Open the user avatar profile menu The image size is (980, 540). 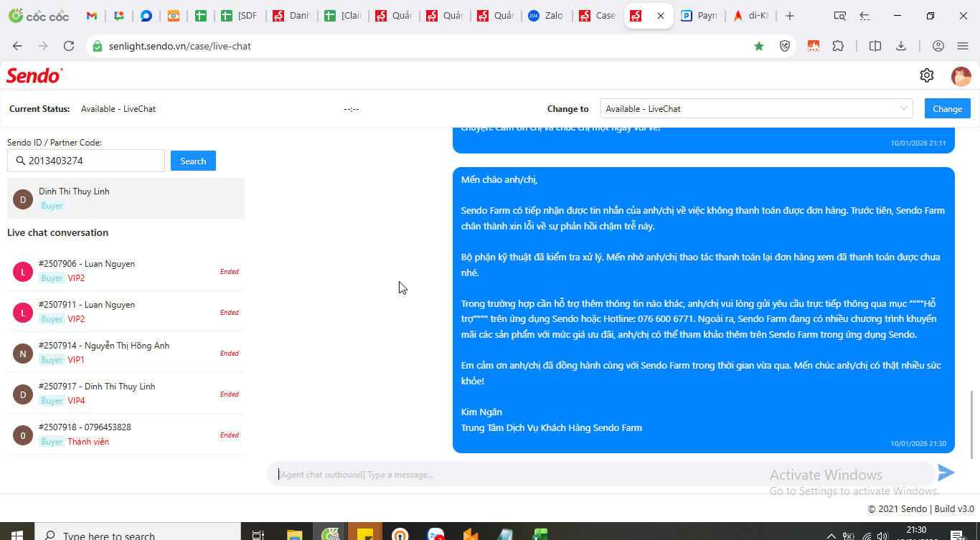coord(961,76)
